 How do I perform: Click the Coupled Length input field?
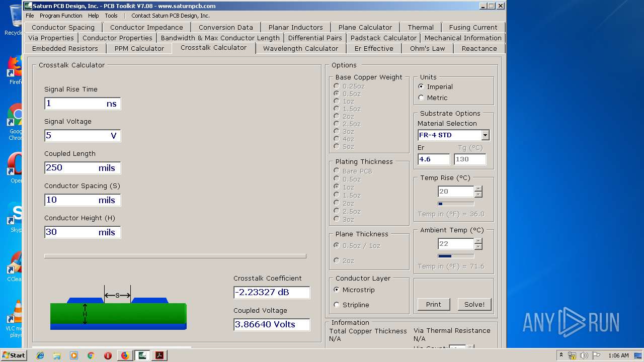coord(83,168)
